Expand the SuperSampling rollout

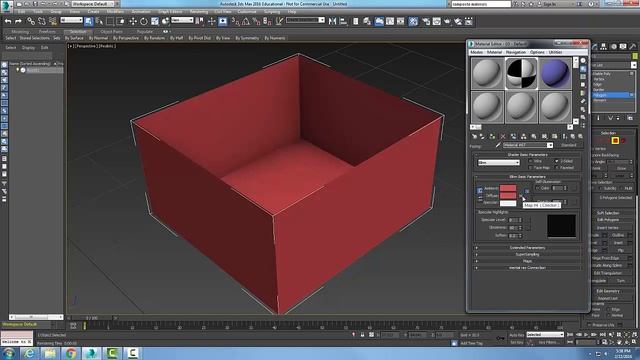[x=527, y=254]
